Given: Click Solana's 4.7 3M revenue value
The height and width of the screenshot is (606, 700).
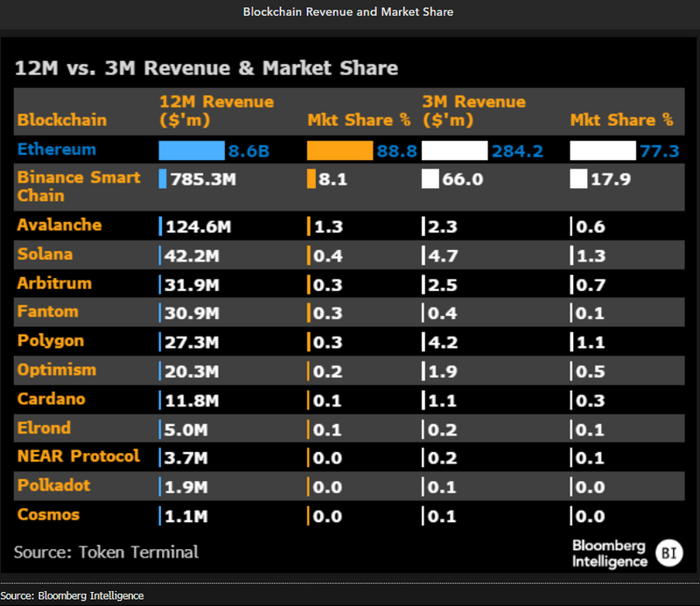Looking at the screenshot, I should (x=443, y=255).
